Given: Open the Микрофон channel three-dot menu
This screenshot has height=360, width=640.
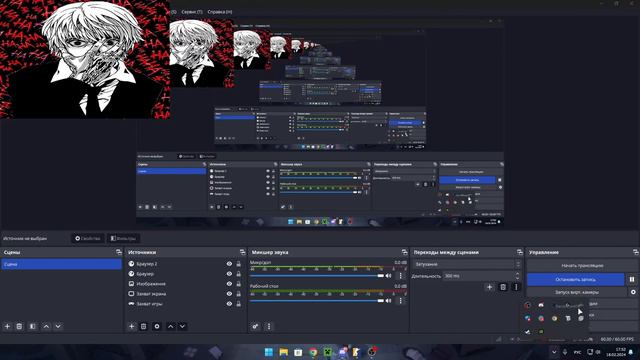Looking at the screenshot, I should click(400, 276).
